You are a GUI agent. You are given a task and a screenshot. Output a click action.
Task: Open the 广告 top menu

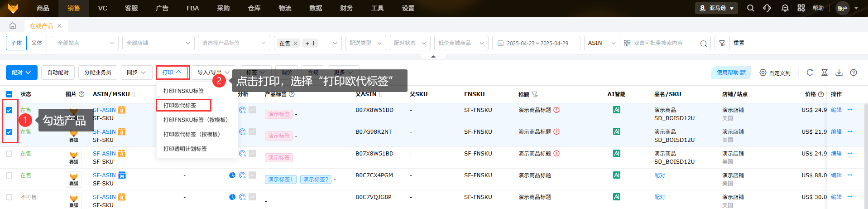pyautogui.click(x=162, y=8)
